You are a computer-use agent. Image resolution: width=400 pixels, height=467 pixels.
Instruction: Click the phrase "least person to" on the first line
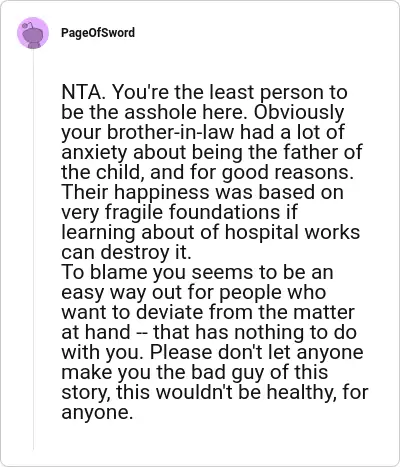point(278,92)
